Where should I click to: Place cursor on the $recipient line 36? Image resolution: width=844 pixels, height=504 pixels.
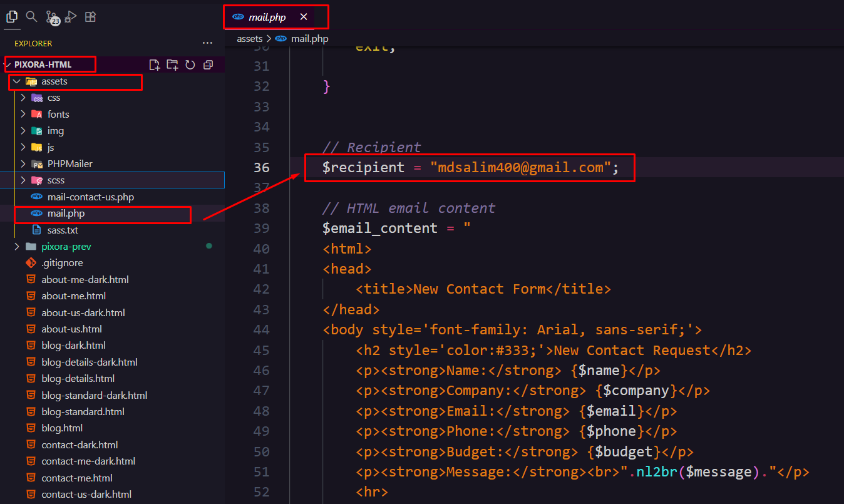coord(470,168)
